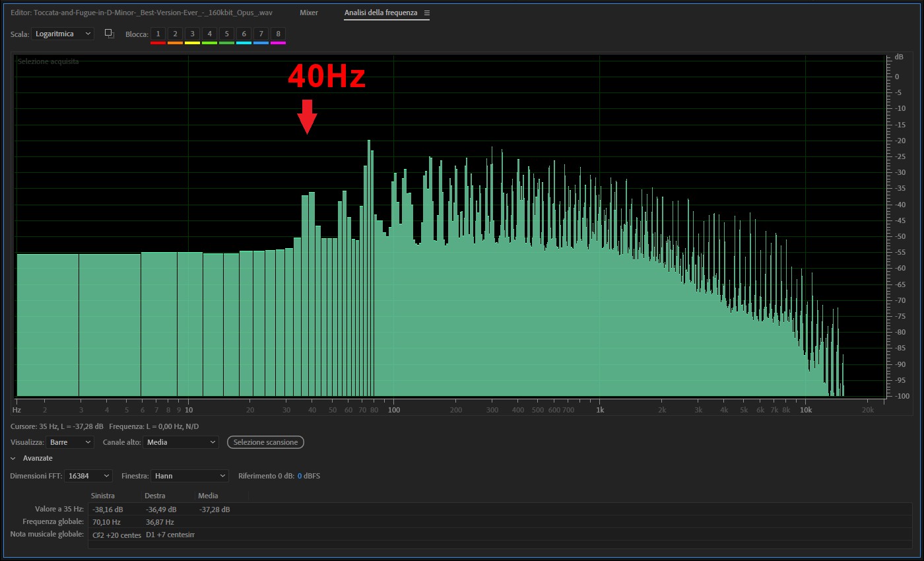924x561 pixels.
Task: Open the Scala Logaritmica dropdown
Action: click(x=63, y=34)
